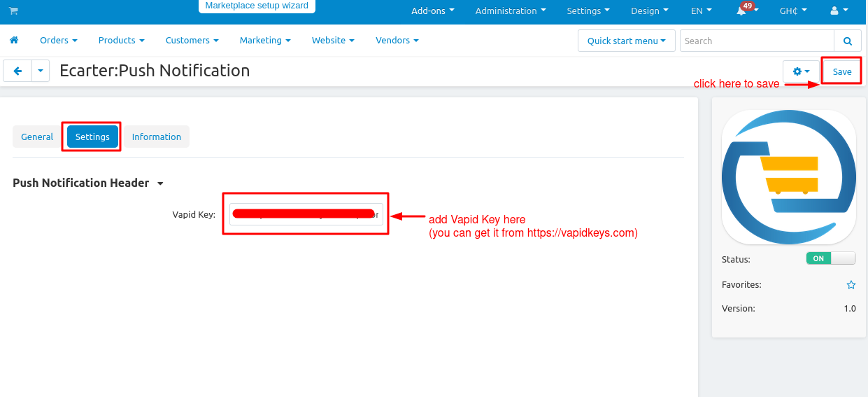Switch to the General tab

click(37, 137)
